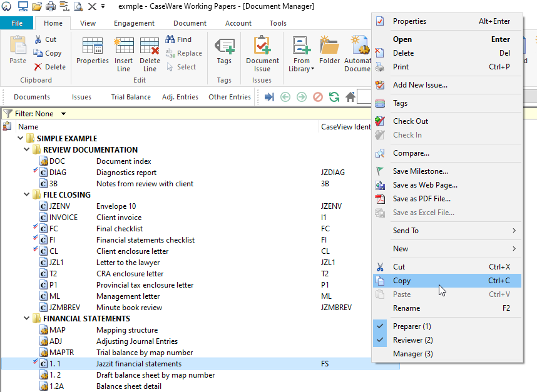This screenshot has height=392, width=537.
Task: Click the sign-off tick beside the CL document
Action: click(35, 249)
